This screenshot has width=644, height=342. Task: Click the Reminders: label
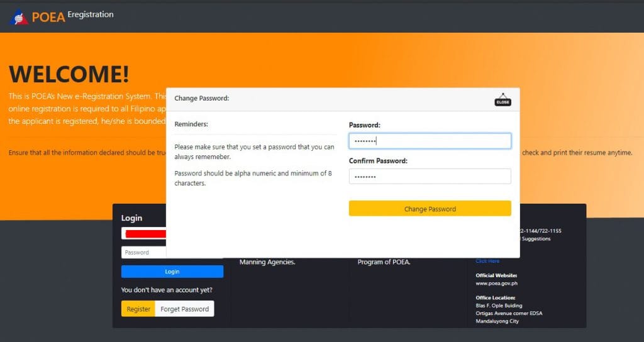pyautogui.click(x=191, y=124)
